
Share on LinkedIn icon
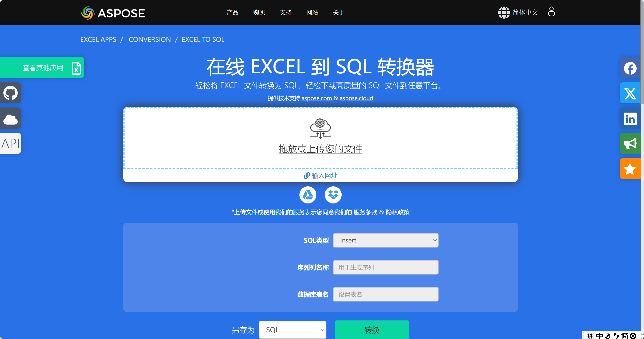click(630, 119)
